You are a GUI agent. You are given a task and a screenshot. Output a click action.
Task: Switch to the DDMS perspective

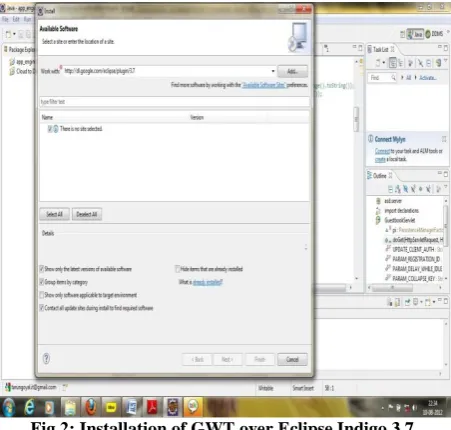click(434, 34)
